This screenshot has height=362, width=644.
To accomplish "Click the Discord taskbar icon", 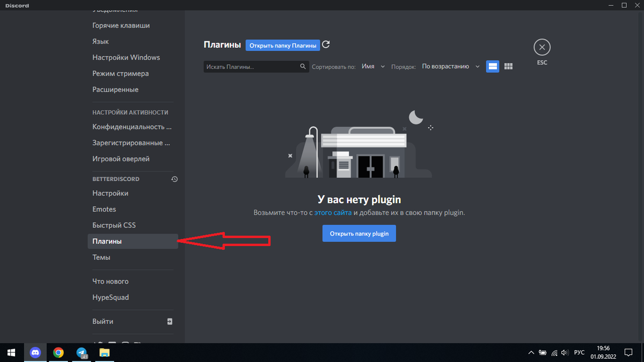I will pos(35,352).
